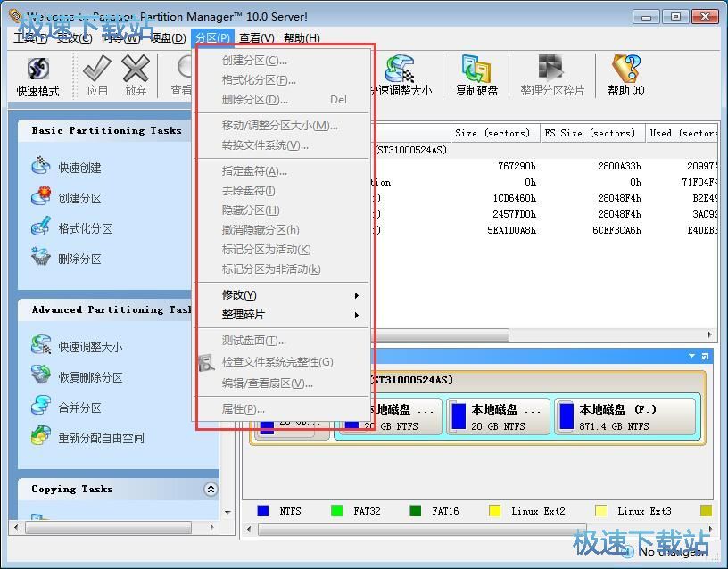Click the 帮助(H) toolbar icon
This screenshot has height=569, width=728.
[626, 68]
